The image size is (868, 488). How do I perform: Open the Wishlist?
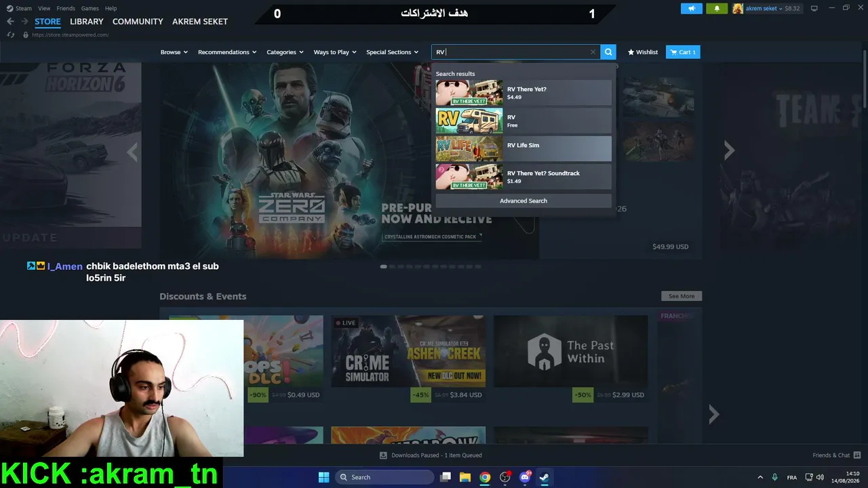(643, 52)
